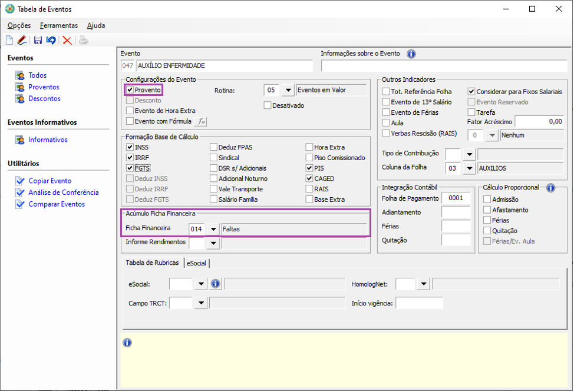Check the Desativado checkbox

pyautogui.click(x=267, y=105)
